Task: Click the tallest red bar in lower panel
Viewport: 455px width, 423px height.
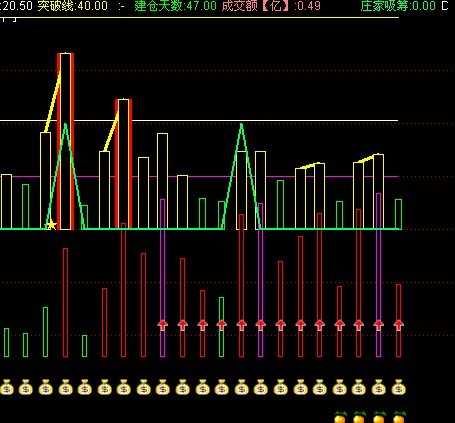Action: (x=358, y=283)
